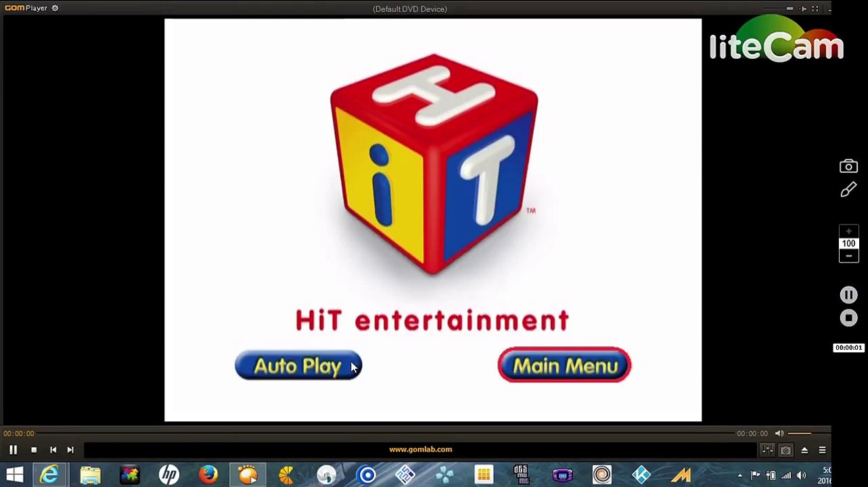Screen dimensions: 868x487
Task: Select Auto Play on the DVD menu
Action: pyautogui.click(x=298, y=366)
